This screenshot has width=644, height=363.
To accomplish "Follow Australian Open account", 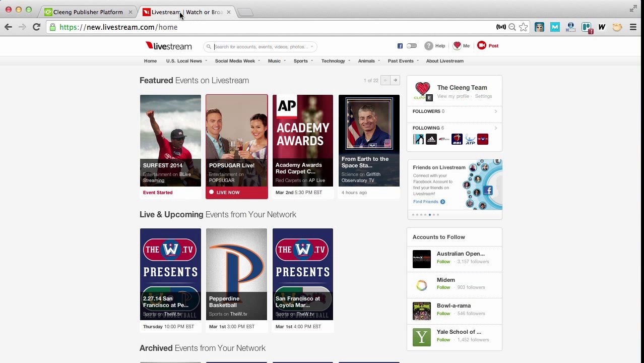I will click(443, 262).
